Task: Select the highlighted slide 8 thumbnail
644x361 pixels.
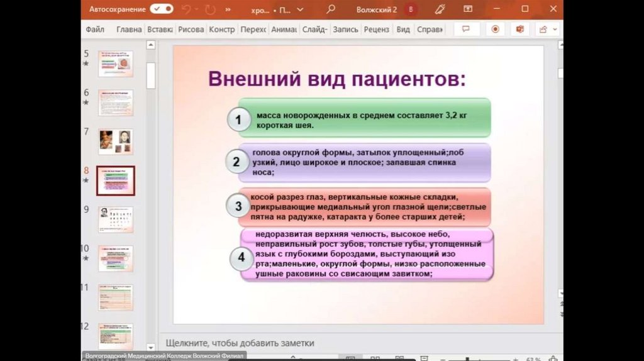Action: point(116,181)
